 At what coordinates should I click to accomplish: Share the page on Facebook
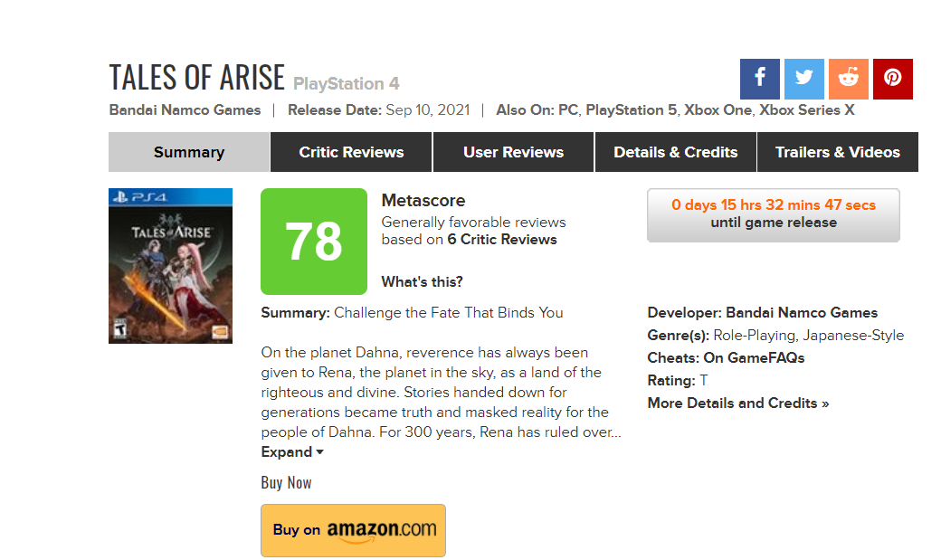pyautogui.click(x=759, y=79)
